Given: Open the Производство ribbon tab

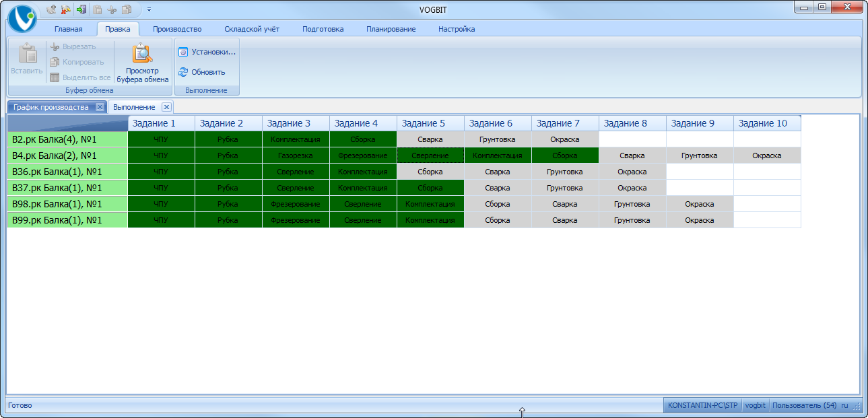Looking at the screenshot, I should pos(177,29).
